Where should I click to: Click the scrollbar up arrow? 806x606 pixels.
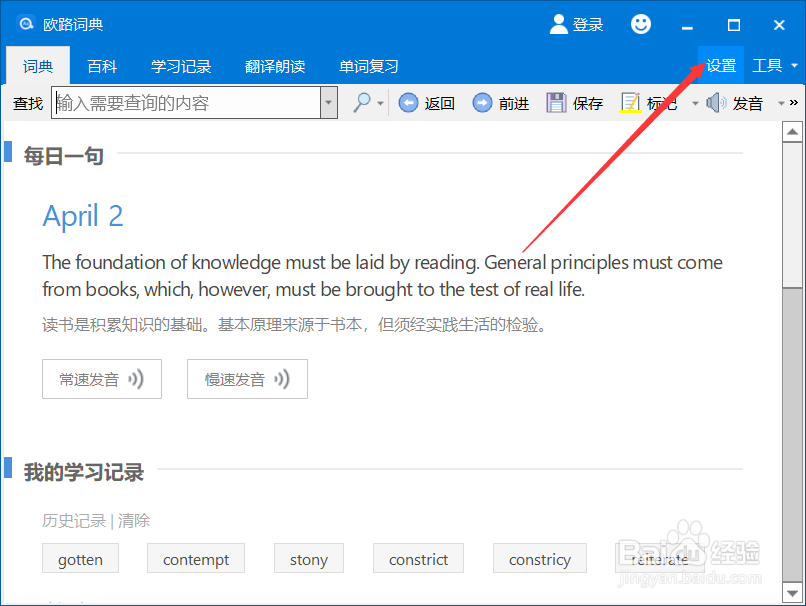click(x=792, y=132)
